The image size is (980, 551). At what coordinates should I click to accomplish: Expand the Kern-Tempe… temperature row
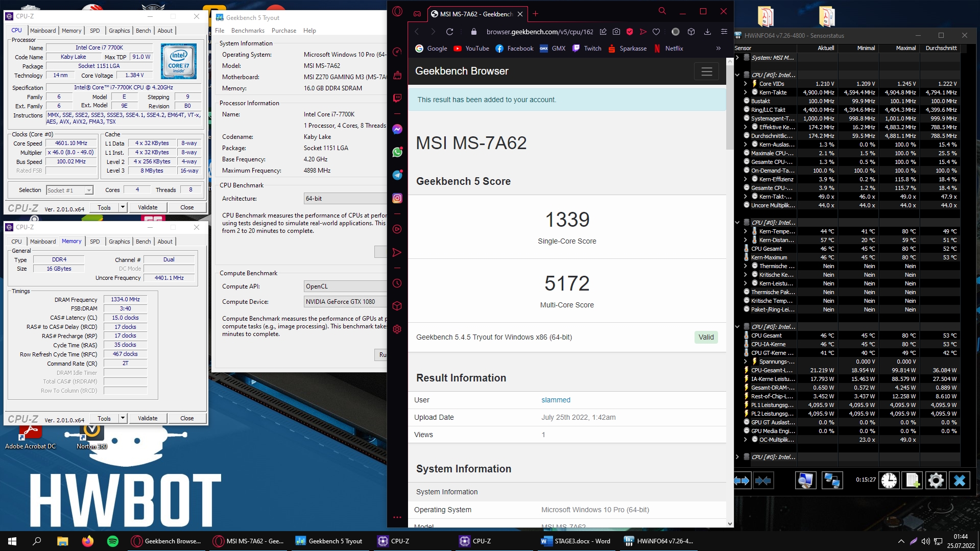tap(746, 231)
